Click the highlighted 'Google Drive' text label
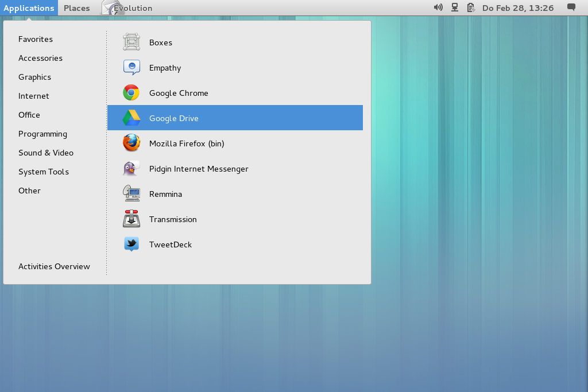Image resolution: width=588 pixels, height=392 pixels. click(173, 118)
